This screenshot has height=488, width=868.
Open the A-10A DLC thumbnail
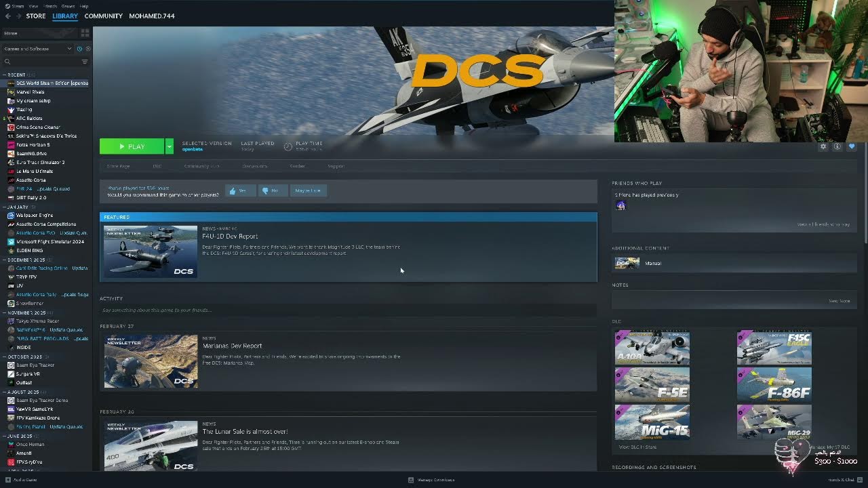[x=652, y=348]
